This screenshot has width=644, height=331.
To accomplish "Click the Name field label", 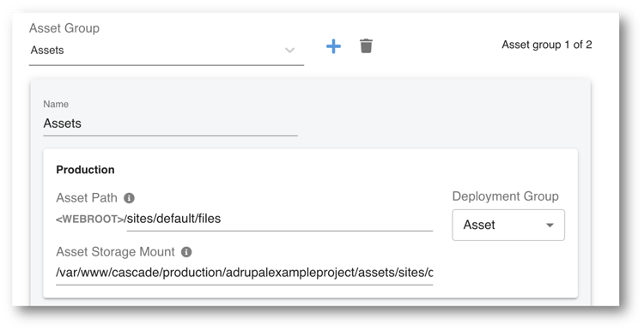I will coord(56,104).
